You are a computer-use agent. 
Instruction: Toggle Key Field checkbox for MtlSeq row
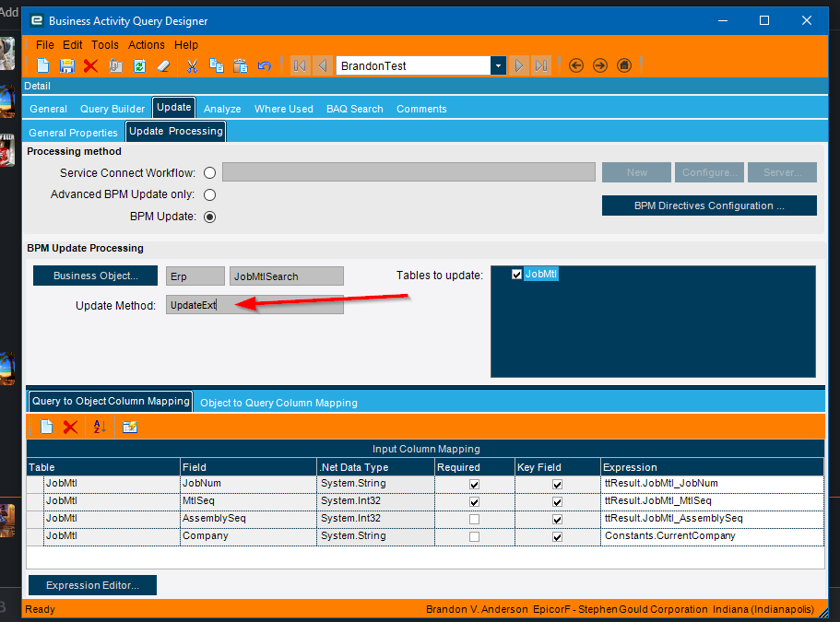click(557, 502)
